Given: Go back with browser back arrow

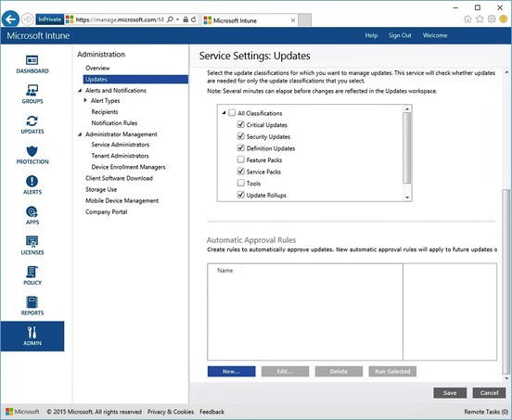Looking at the screenshot, I should (x=11, y=19).
